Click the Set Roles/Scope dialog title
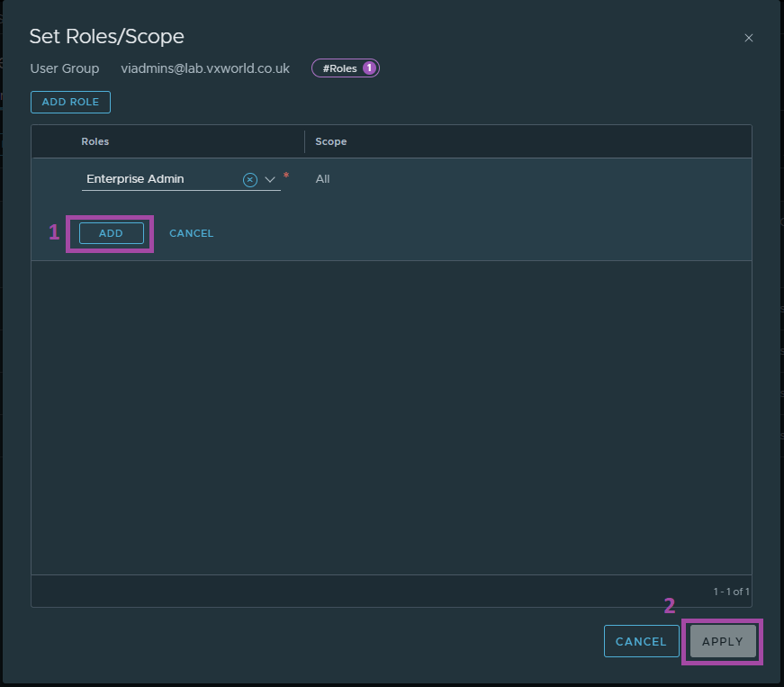The image size is (784, 687). click(106, 37)
